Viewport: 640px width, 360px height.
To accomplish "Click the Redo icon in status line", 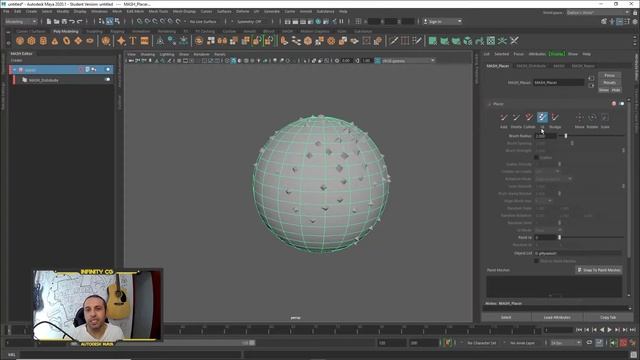I will [x=80, y=21].
